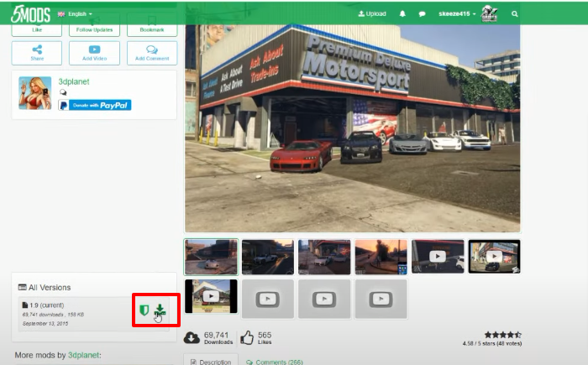
Task: Click the user avatar in header
Action: pos(490,14)
